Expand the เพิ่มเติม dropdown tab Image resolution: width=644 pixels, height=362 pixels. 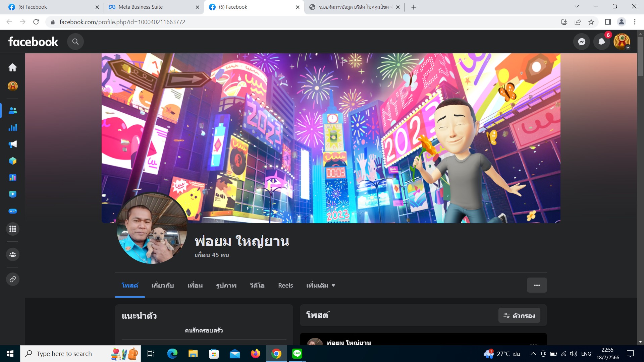(x=320, y=286)
